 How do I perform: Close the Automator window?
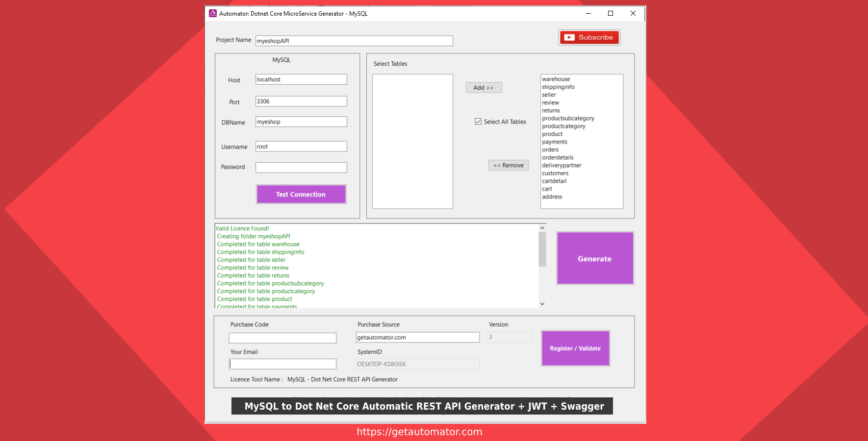633,13
